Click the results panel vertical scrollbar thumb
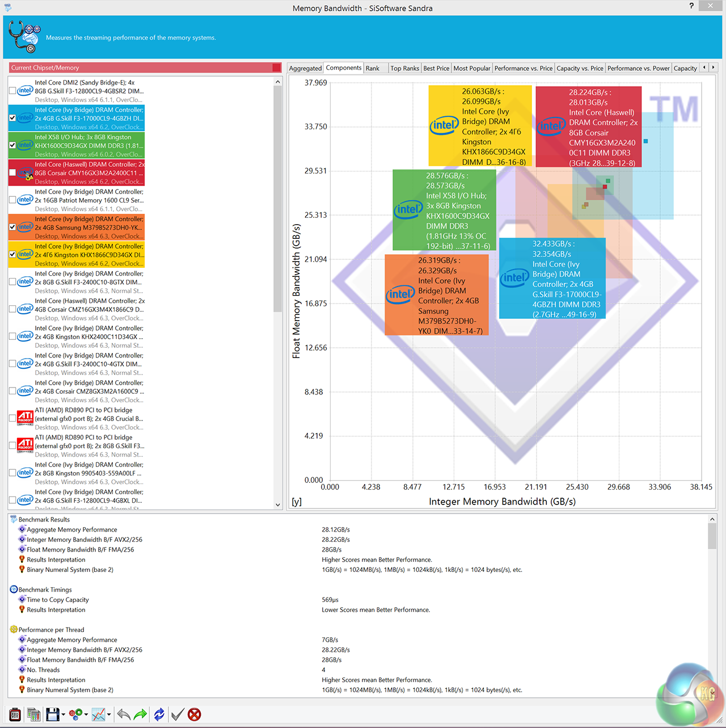The image size is (726, 728). [x=712, y=536]
